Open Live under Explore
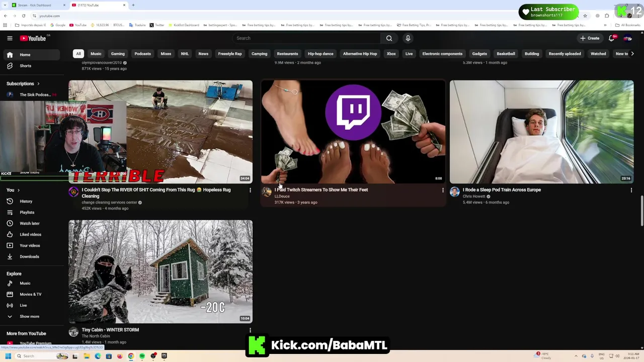The width and height of the screenshot is (644, 362). point(33,305)
